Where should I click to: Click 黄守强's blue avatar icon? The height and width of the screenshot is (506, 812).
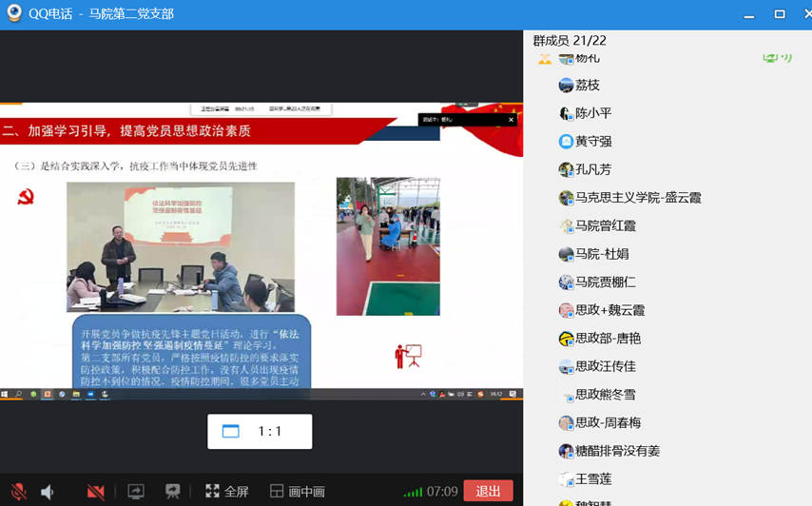(x=566, y=142)
